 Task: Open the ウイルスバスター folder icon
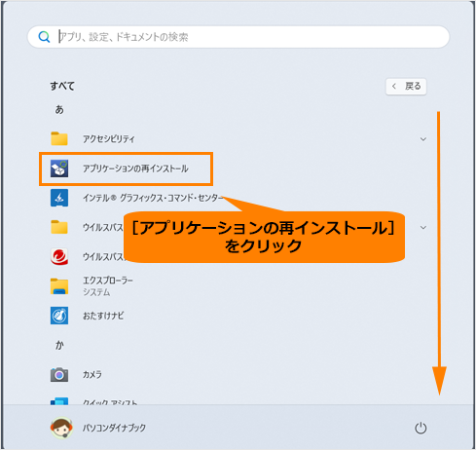click(x=59, y=227)
